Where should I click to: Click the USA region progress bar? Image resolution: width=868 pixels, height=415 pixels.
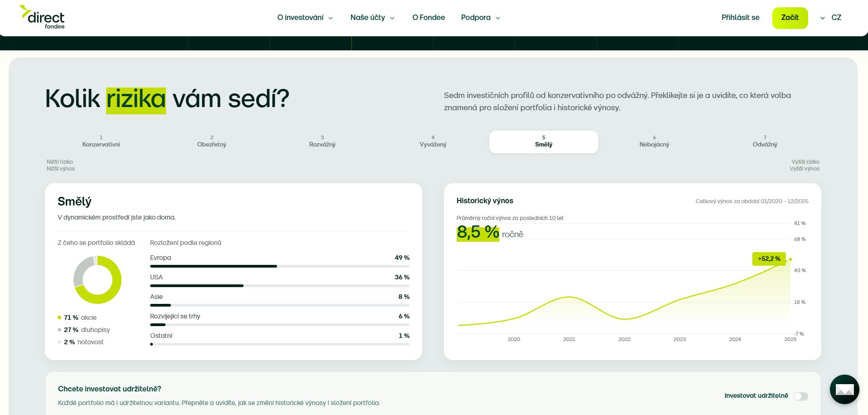[280, 286]
